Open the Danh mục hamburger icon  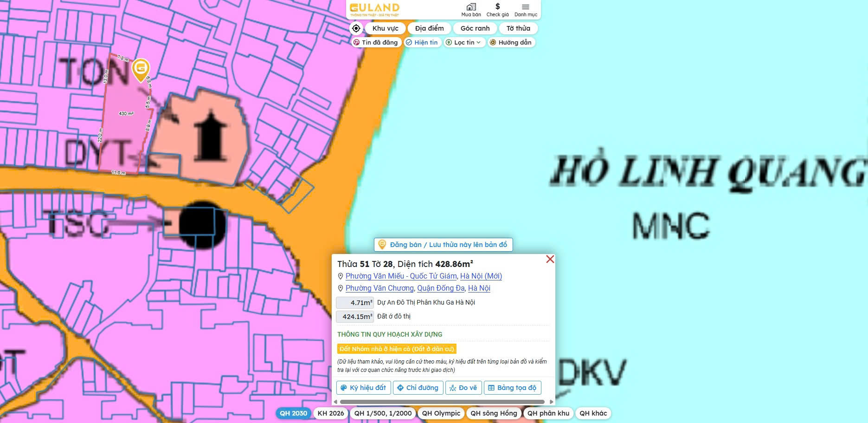525,7
